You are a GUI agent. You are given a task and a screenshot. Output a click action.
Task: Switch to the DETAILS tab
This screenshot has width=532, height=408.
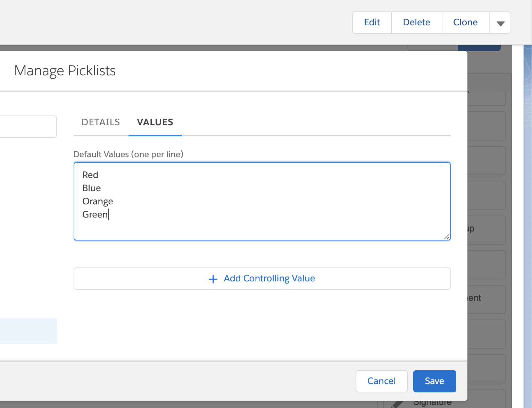tap(101, 122)
